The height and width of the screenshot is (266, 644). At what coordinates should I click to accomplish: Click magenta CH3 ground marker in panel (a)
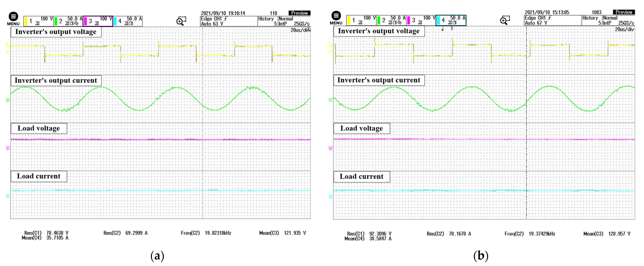point(8,148)
